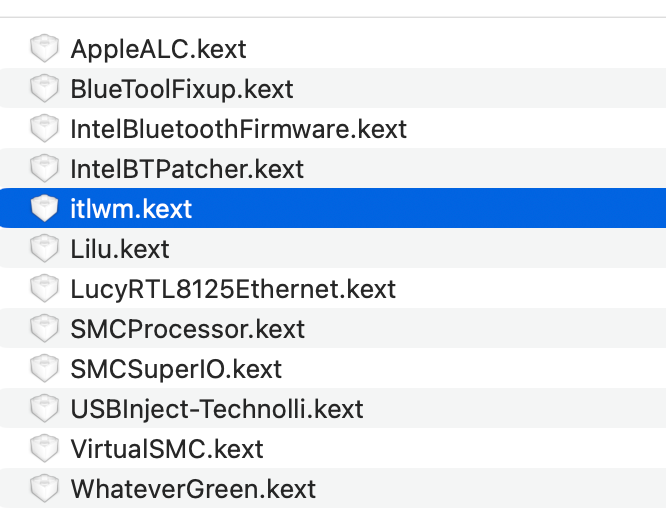Select LucyRTL8125Ethernet.kext file name
Screen dimensions: 666x524
pos(233,288)
